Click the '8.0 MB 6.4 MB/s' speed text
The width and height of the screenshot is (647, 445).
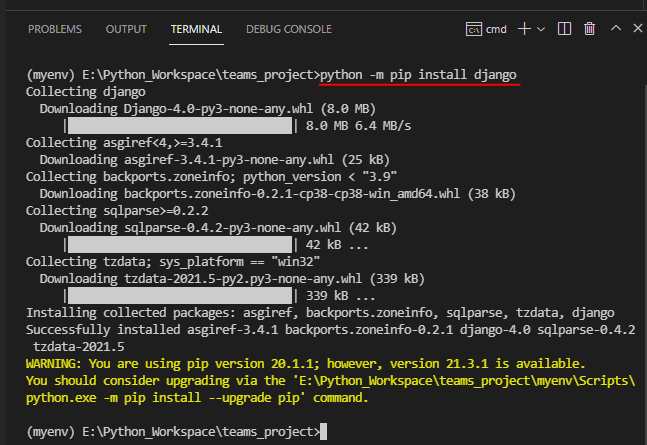(x=358, y=125)
